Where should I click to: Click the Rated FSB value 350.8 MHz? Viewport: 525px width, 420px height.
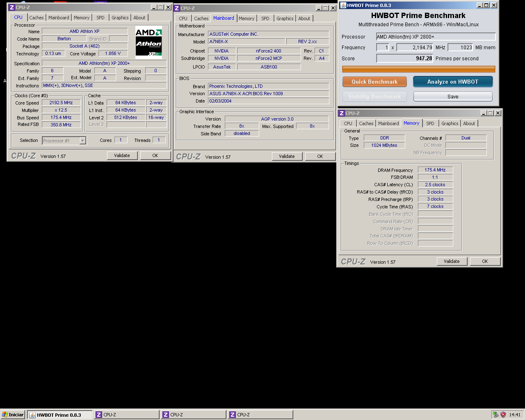tap(61, 125)
